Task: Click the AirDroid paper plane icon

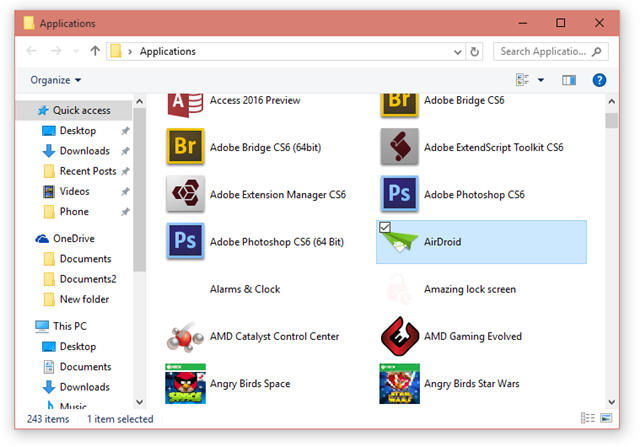Action: (x=400, y=243)
